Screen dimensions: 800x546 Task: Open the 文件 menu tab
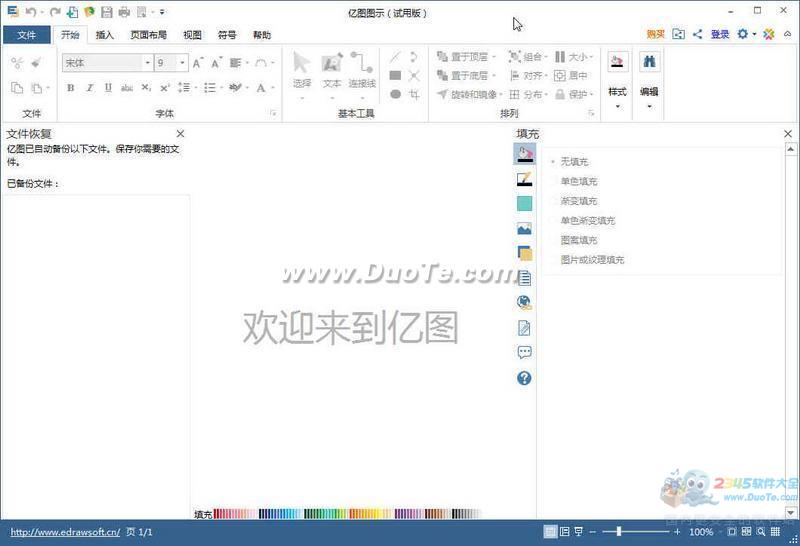[x=27, y=35]
